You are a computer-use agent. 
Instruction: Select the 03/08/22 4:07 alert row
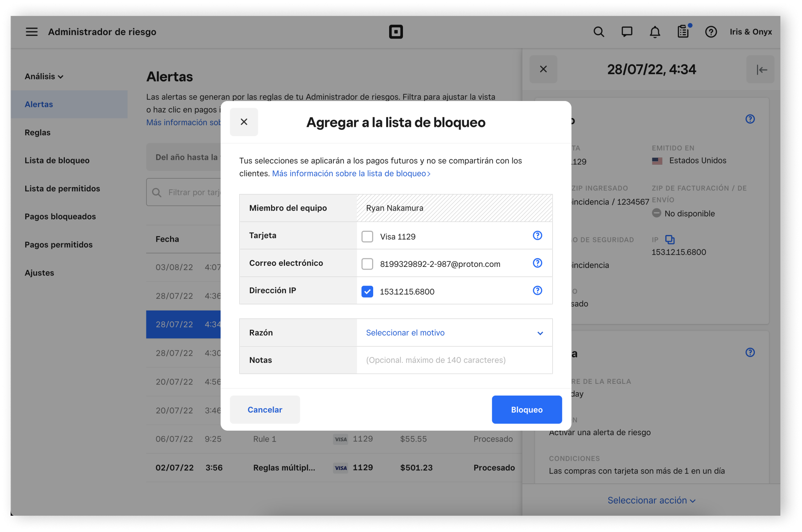184,267
